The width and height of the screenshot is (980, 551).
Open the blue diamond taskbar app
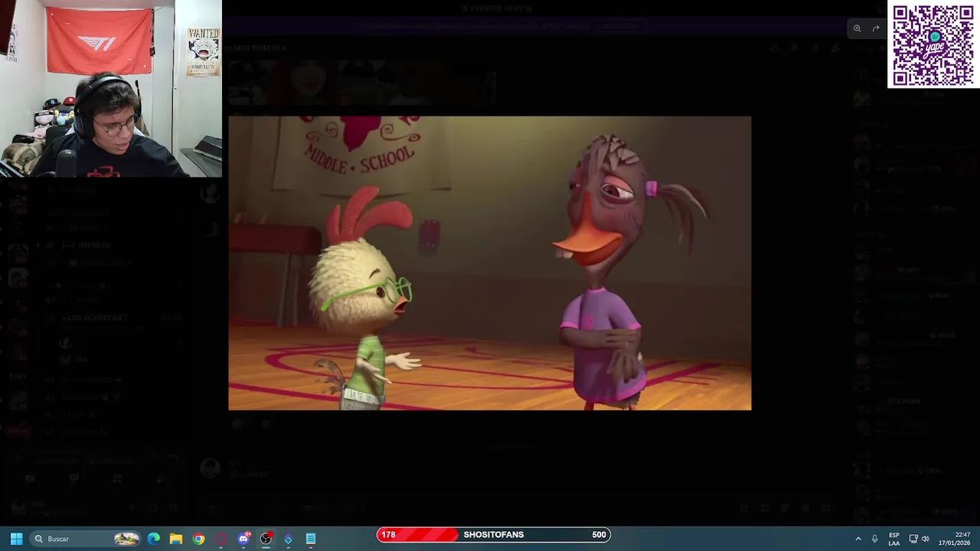coord(288,539)
